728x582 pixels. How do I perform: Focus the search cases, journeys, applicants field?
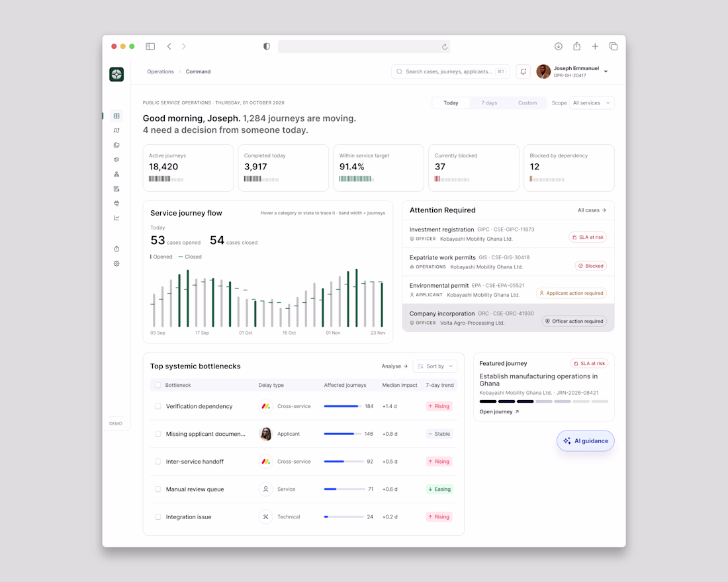451,71
